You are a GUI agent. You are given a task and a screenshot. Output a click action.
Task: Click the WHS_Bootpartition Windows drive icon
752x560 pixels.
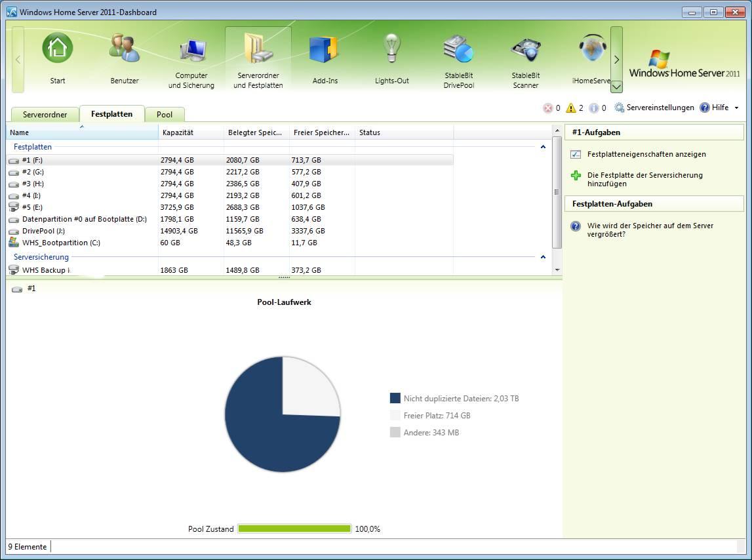(14, 243)
